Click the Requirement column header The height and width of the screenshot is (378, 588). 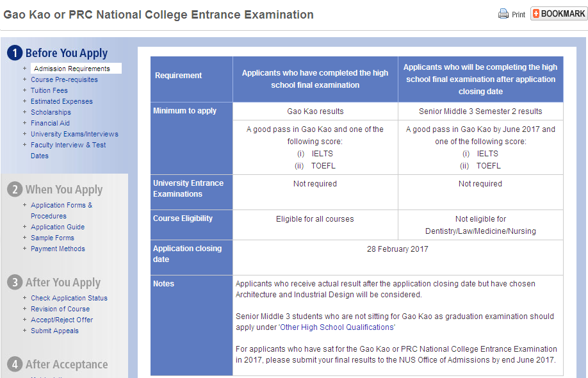(x=192, y=79)
